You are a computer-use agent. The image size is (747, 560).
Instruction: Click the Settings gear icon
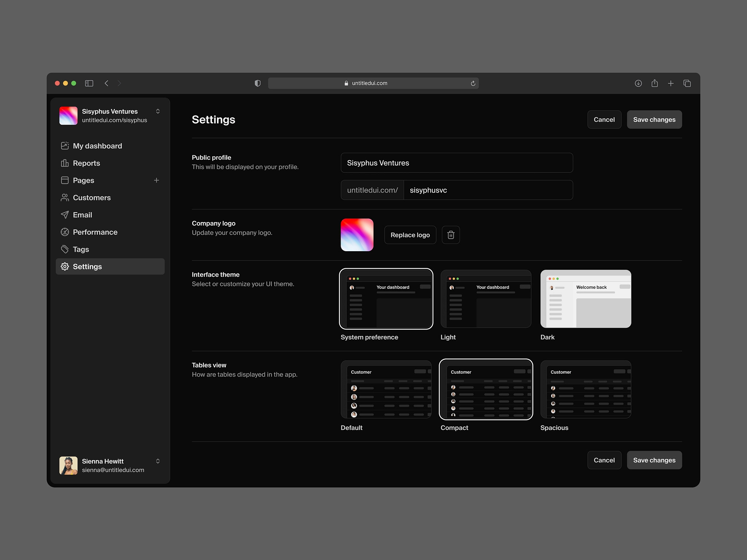[x=65, y=267]
